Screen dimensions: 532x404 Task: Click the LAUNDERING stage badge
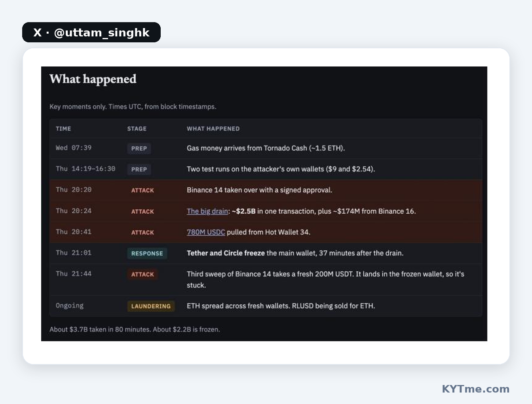pos(151,306)
